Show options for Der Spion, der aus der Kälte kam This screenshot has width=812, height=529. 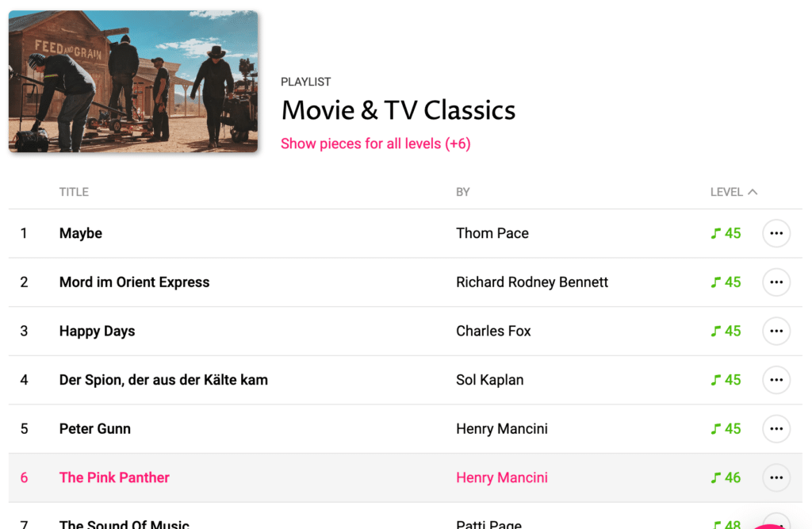[776, 380]
